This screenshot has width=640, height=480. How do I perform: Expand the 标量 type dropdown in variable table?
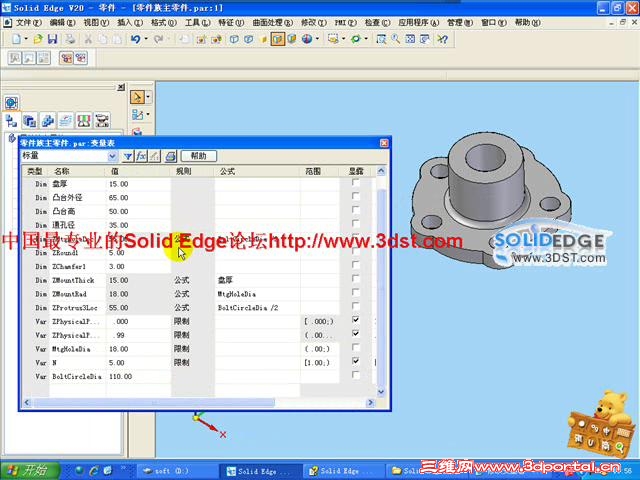112,156
